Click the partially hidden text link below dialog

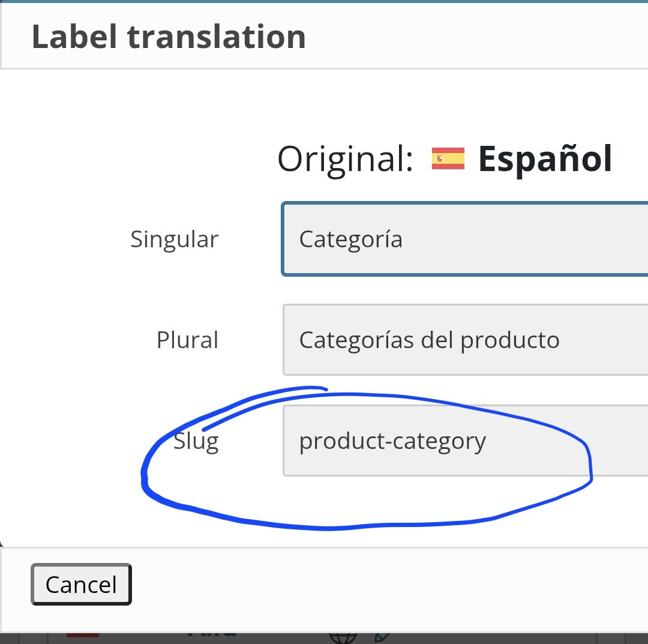point(212,635)
